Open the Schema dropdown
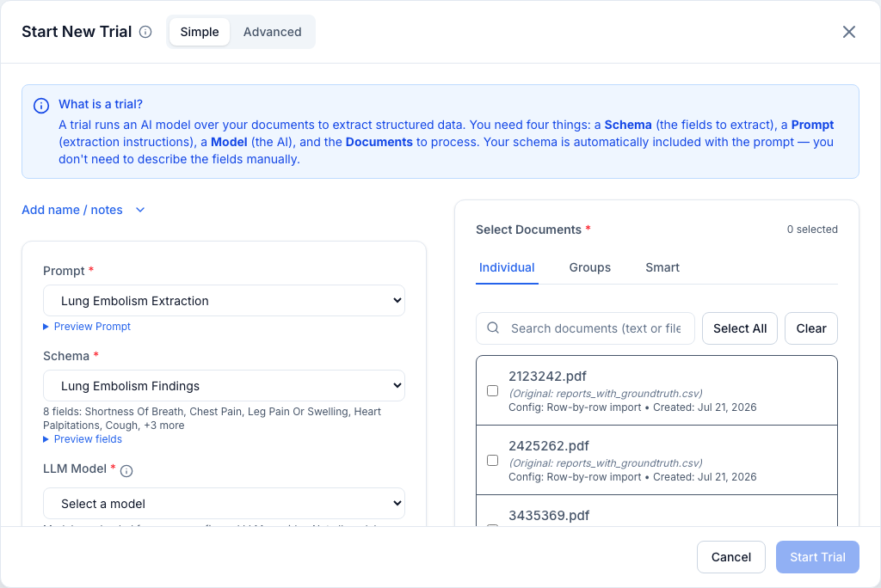The image size is (881, 588). (225, 386)
